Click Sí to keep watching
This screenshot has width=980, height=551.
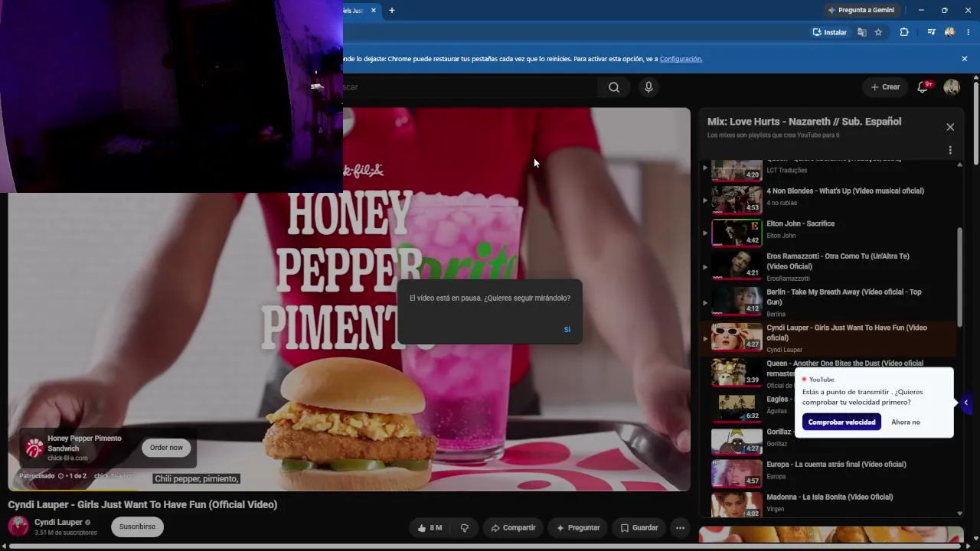point(567,330)
